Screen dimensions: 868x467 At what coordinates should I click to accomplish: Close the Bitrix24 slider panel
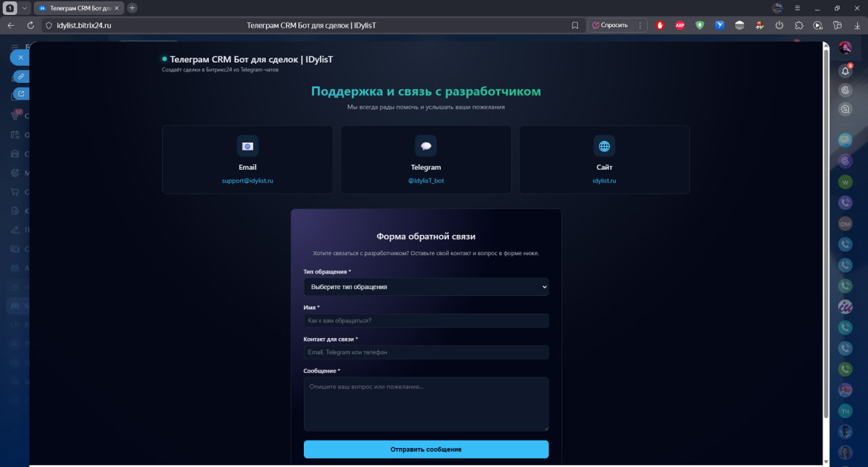point(20,58)
